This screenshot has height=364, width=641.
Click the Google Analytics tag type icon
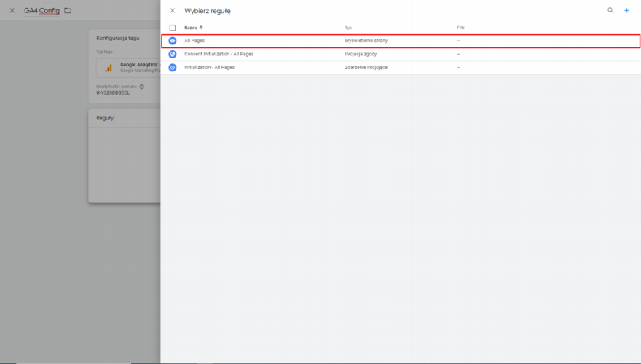[109, 68]
